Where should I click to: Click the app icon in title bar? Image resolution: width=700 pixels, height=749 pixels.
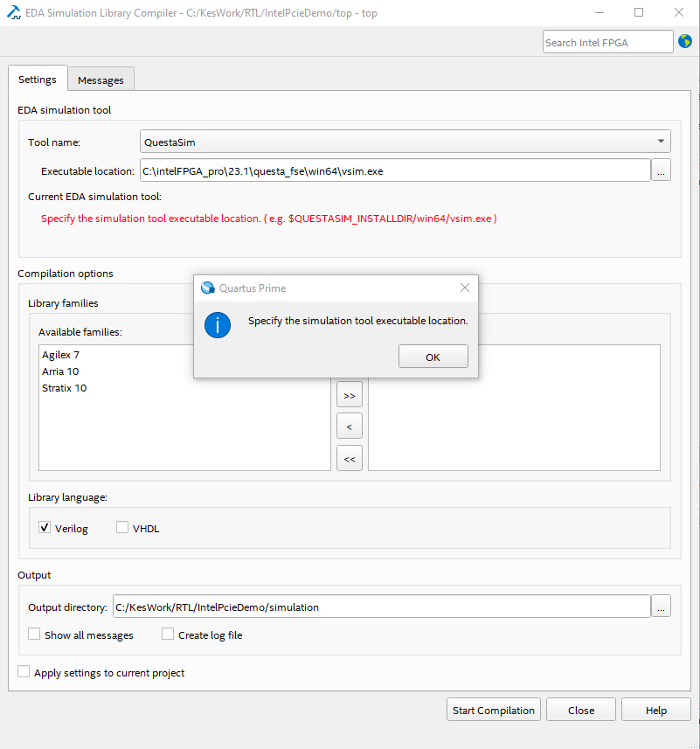[14, 12]
